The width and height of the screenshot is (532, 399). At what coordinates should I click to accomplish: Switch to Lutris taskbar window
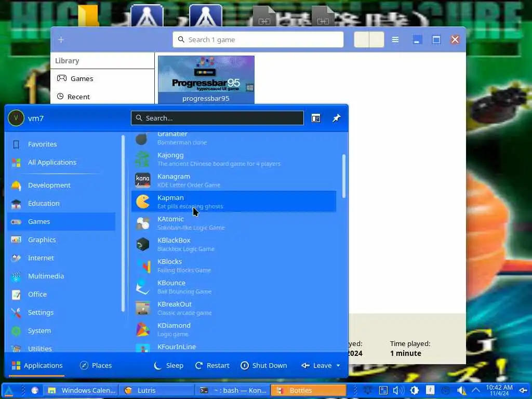157,391
